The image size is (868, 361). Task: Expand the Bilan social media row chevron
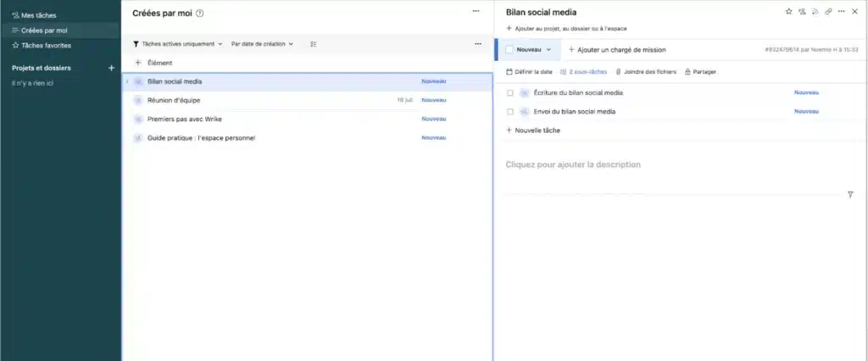coord(127,81)
